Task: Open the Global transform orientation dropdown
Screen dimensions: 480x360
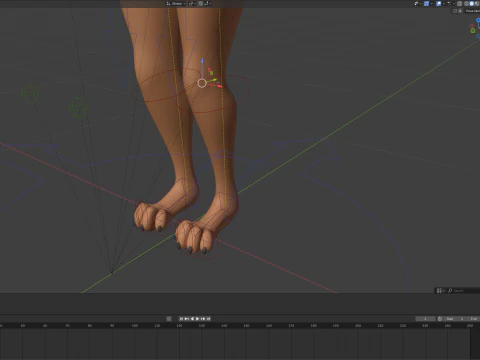Action: point(176,4)
